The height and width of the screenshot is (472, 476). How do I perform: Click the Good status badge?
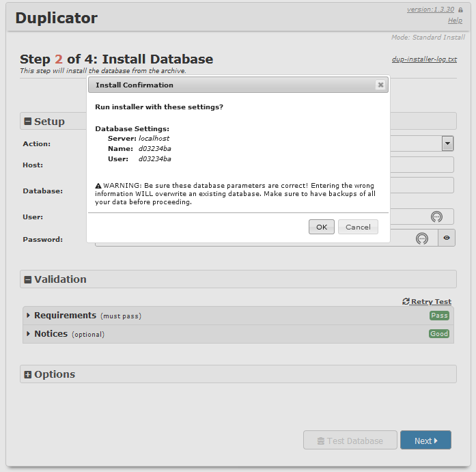coord(439,333)
